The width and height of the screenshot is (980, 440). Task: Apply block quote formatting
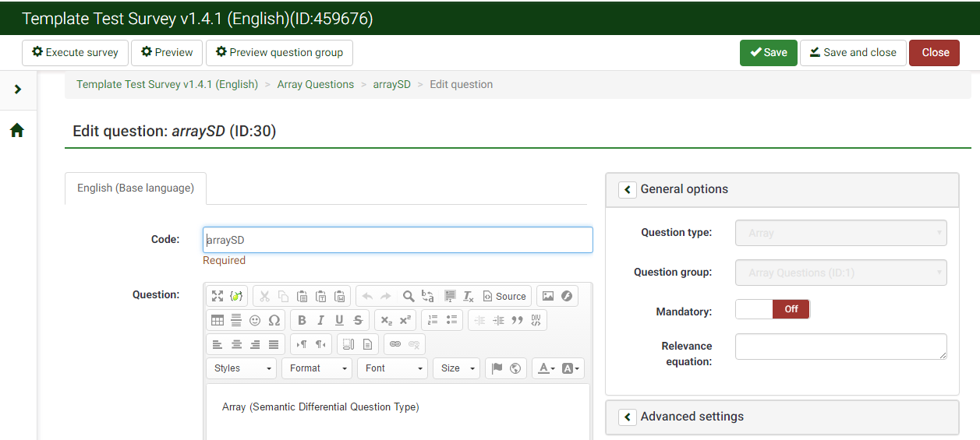point(517,320)
